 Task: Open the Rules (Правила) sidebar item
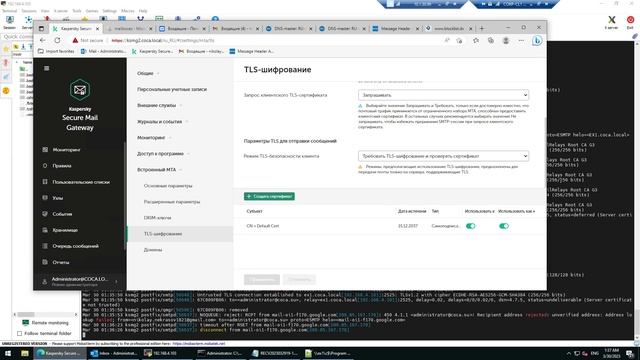tap(62, 166)
